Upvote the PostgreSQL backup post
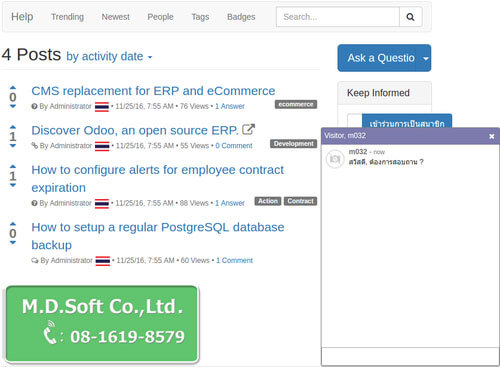 click(13, 224)
